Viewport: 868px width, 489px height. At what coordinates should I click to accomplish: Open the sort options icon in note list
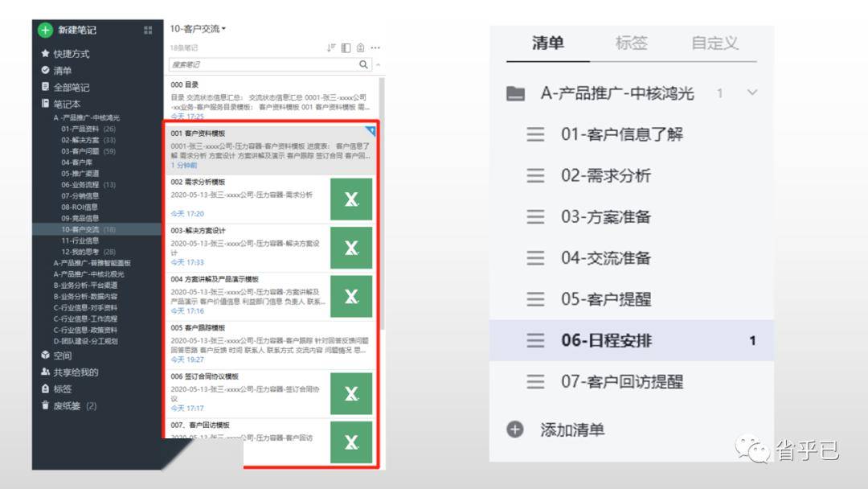[x=331, y=47]
